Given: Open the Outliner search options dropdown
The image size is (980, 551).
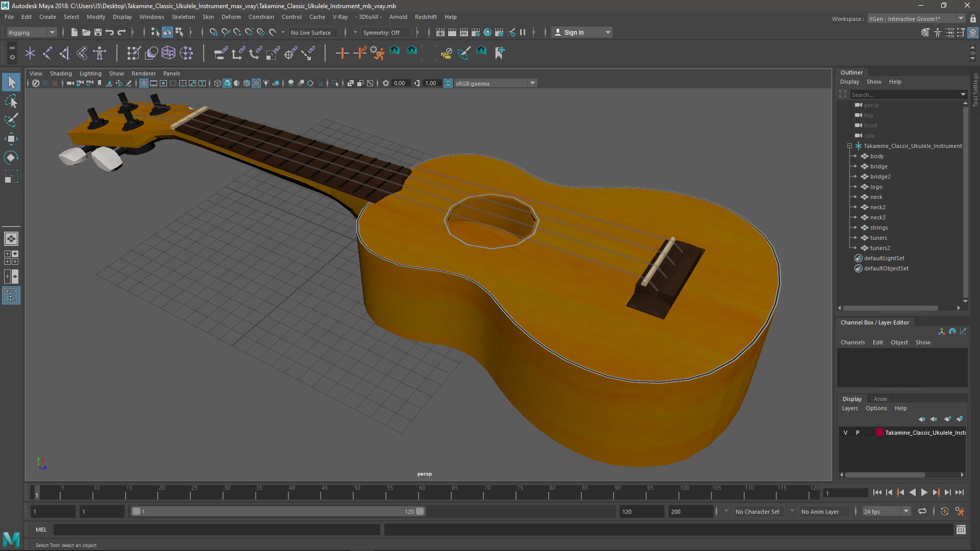Looking at the screenshot, I should (963, 94).
